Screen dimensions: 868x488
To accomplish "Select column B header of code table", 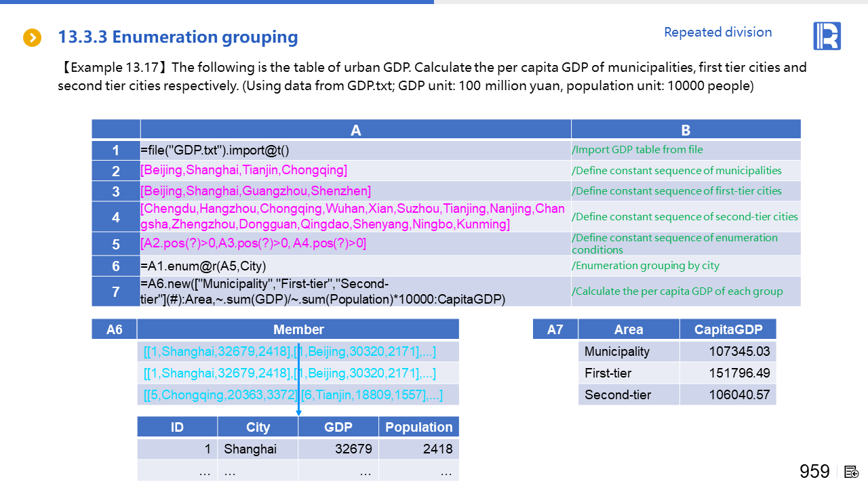I will [686, 130].
